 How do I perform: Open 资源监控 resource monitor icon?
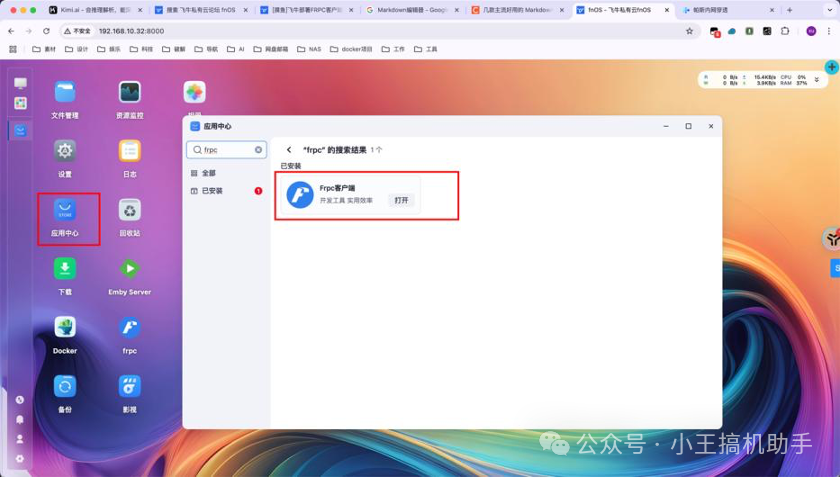point(129,93)
